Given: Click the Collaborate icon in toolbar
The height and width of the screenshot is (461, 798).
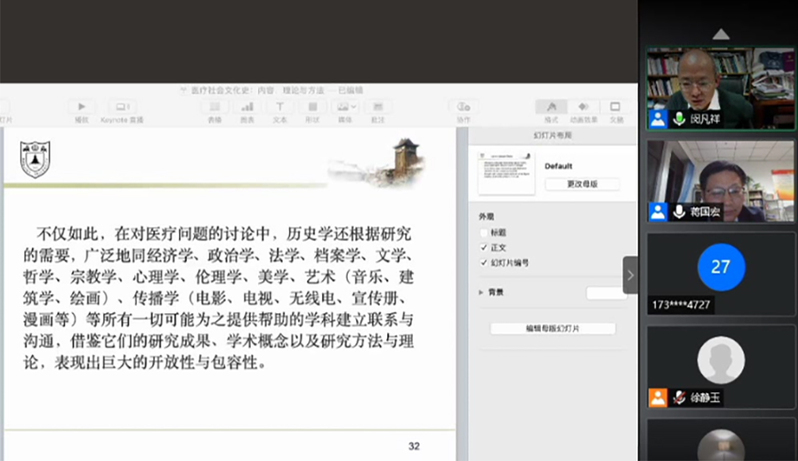Looking at the screenshot, I should pos(462,107).
